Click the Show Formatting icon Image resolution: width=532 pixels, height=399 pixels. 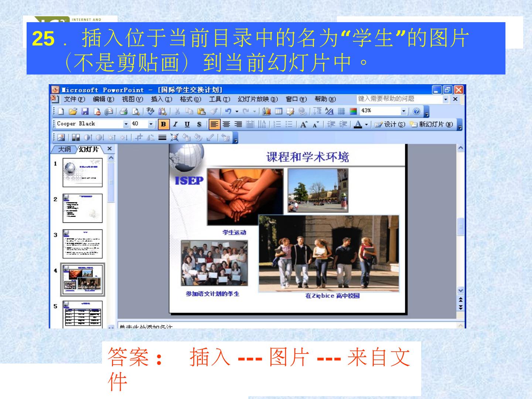[329, 111]
